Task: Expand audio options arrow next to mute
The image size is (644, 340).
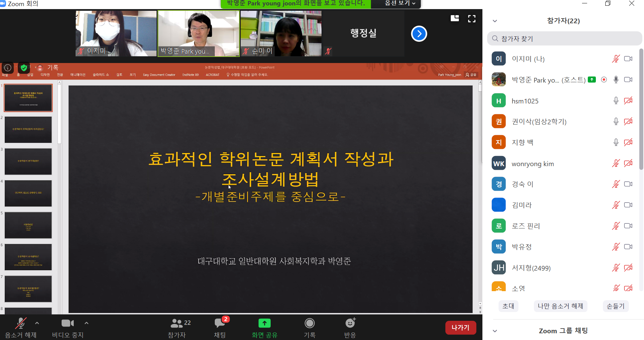Action: tap(37, 323)
